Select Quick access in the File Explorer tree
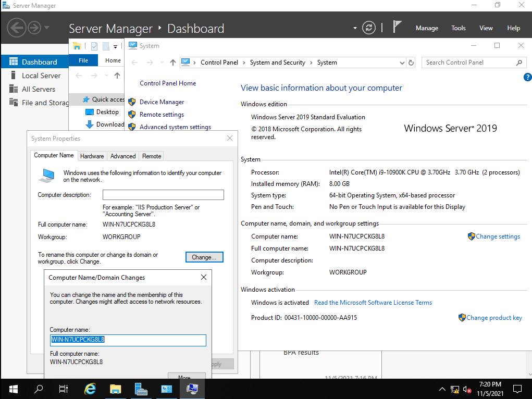Viewport: 532px width, 399px height. (x=104, y=99)
